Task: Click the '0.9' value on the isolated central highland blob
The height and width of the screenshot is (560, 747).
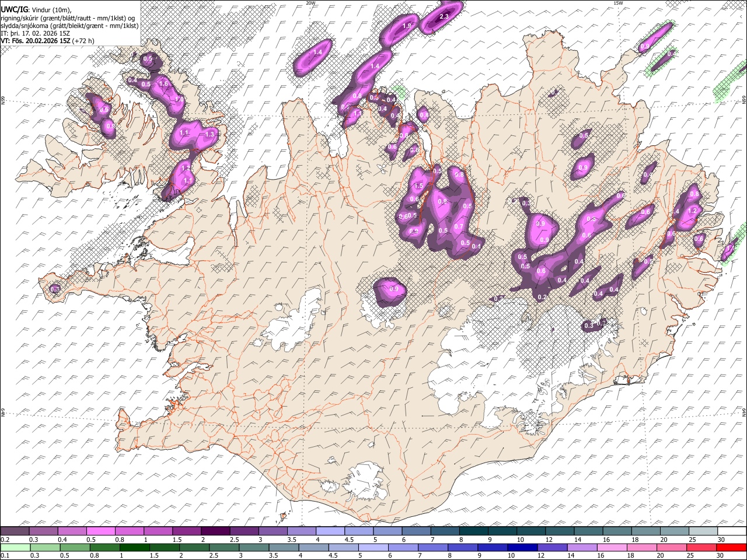Action: click(x=394, y=289)
